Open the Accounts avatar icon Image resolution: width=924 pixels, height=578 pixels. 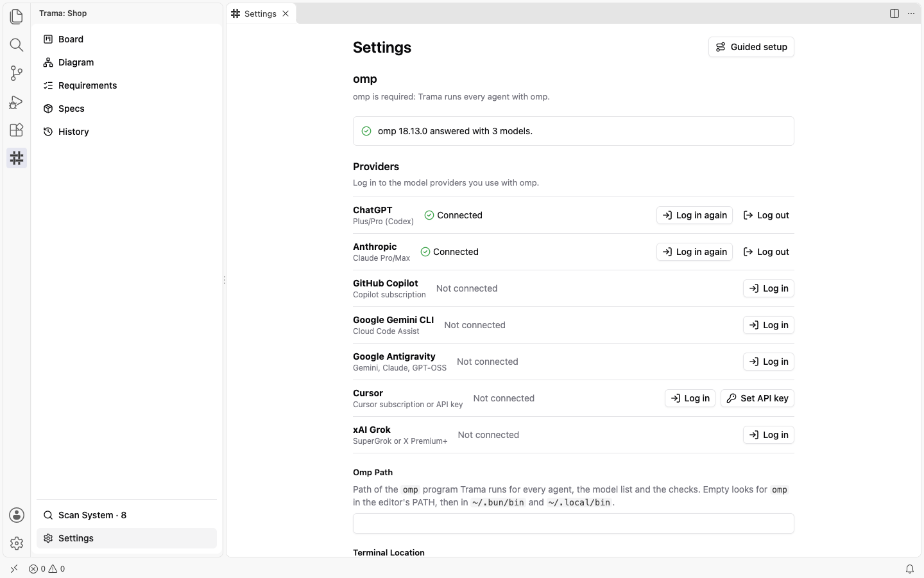tap(17, 515)
